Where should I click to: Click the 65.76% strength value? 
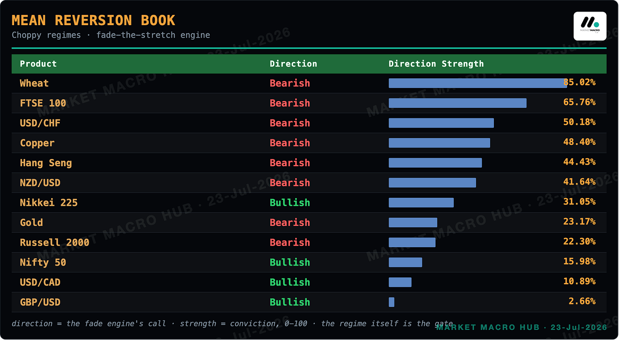click(x=580, y=102)
